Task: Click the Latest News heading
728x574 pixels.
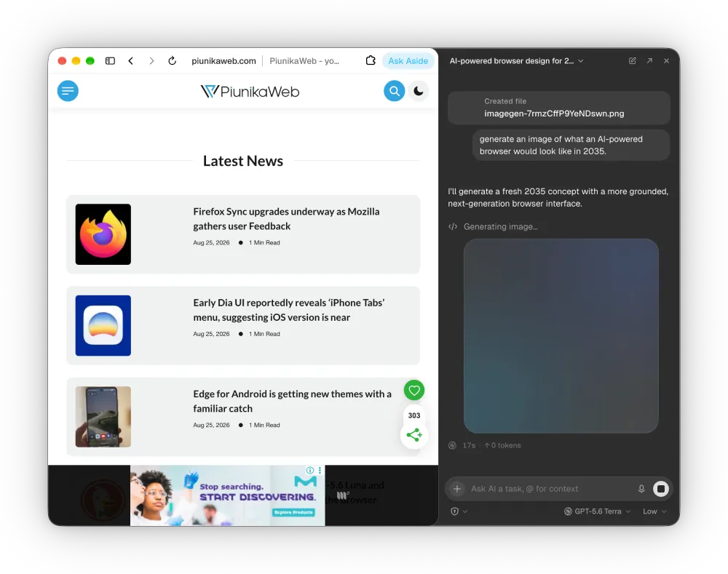Action: point(243,161)
